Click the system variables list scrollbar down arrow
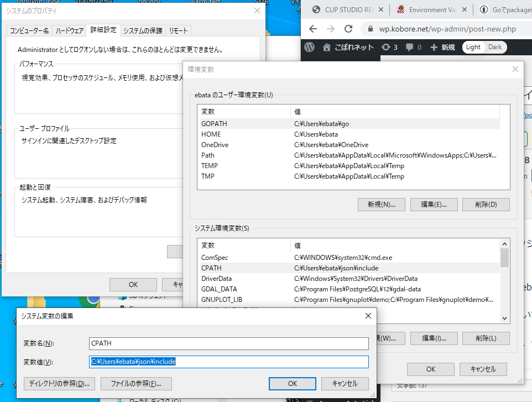 click(x=504, y=318)
